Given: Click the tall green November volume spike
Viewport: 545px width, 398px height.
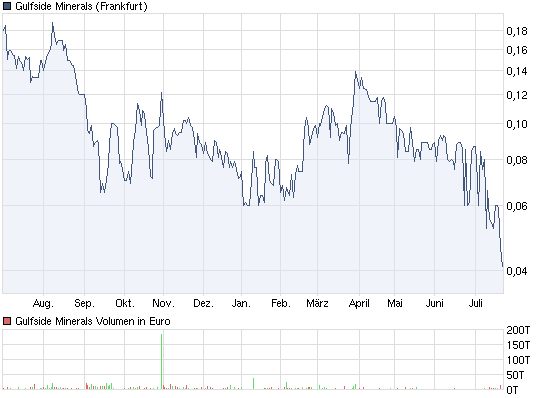Looking at the screenshot, I should [162, 362].
